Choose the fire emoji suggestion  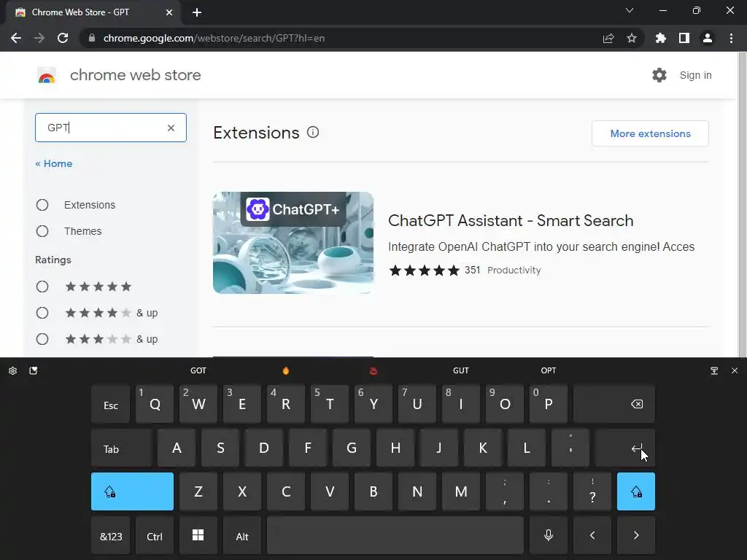click(286, 370)
